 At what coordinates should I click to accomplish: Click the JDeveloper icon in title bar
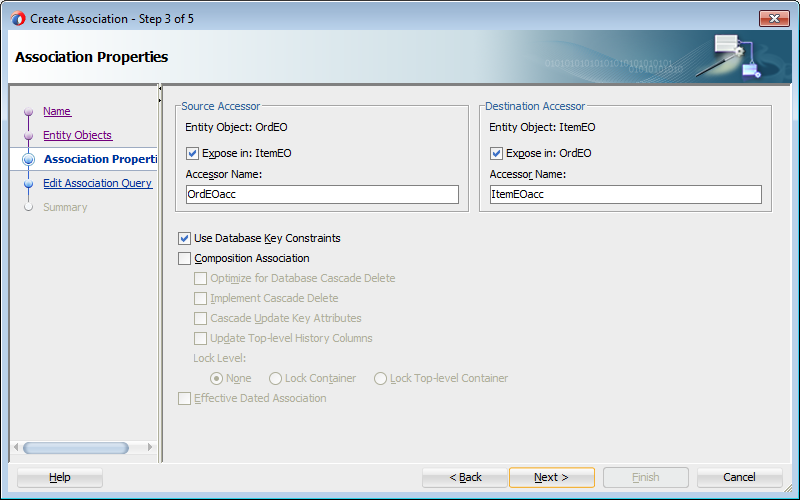18,19
